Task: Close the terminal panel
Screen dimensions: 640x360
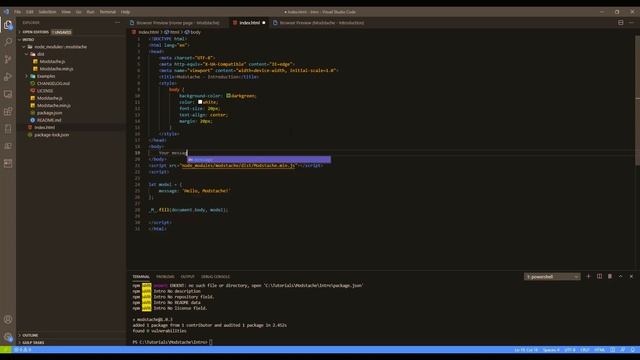Action: 631,276
